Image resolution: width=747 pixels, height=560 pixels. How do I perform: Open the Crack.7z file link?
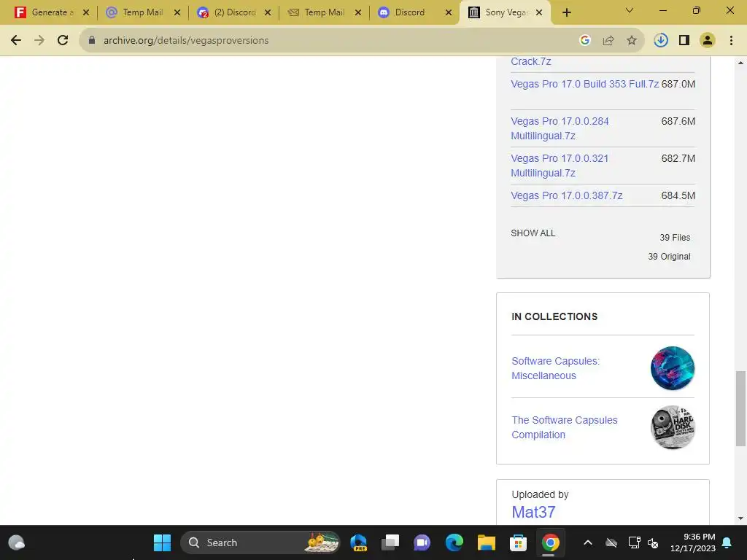[531, 61]
